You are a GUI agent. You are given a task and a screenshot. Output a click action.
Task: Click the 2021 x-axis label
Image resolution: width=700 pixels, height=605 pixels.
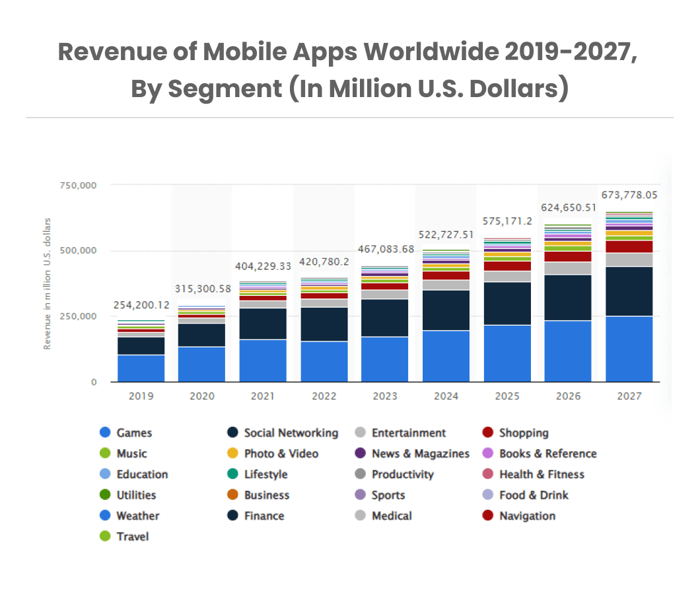263,396
